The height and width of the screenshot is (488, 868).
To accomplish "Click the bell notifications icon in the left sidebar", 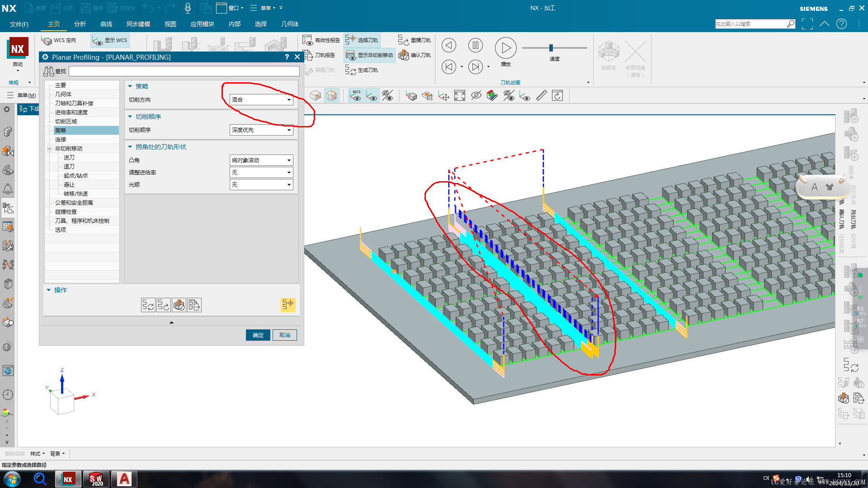I will (8, 189).
